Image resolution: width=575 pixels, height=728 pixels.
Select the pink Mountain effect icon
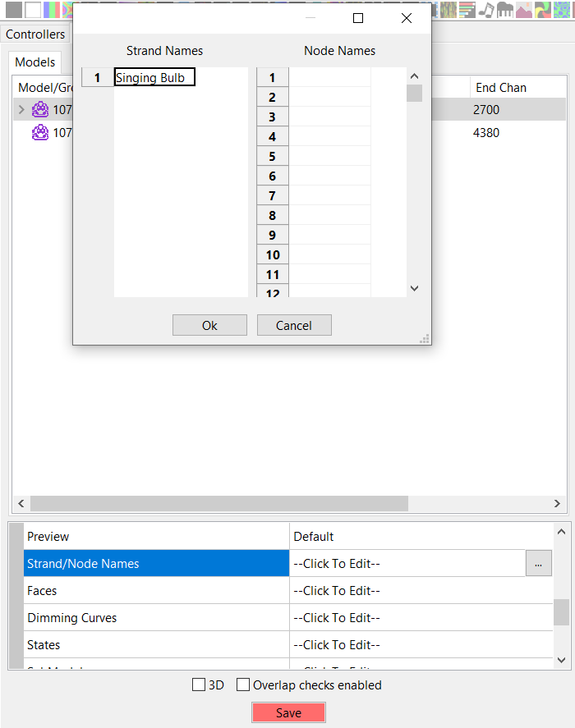[523, 10]
